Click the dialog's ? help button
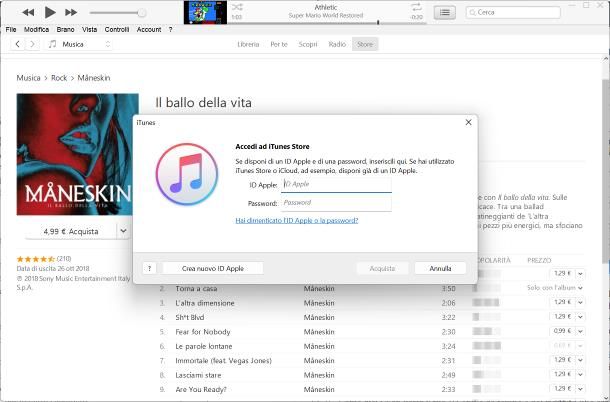This screenshot has width=610, height=402. 149,268
